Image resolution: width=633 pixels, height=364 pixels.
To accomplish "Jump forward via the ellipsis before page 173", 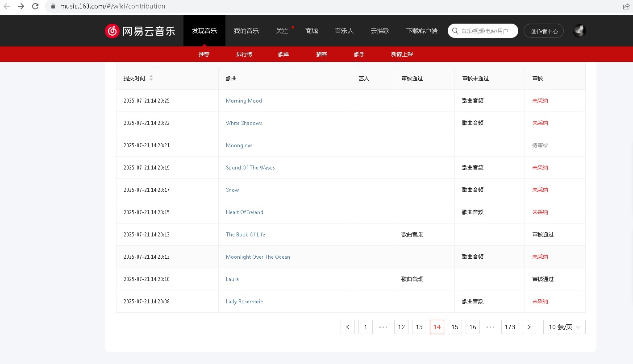I will [490, 327].
